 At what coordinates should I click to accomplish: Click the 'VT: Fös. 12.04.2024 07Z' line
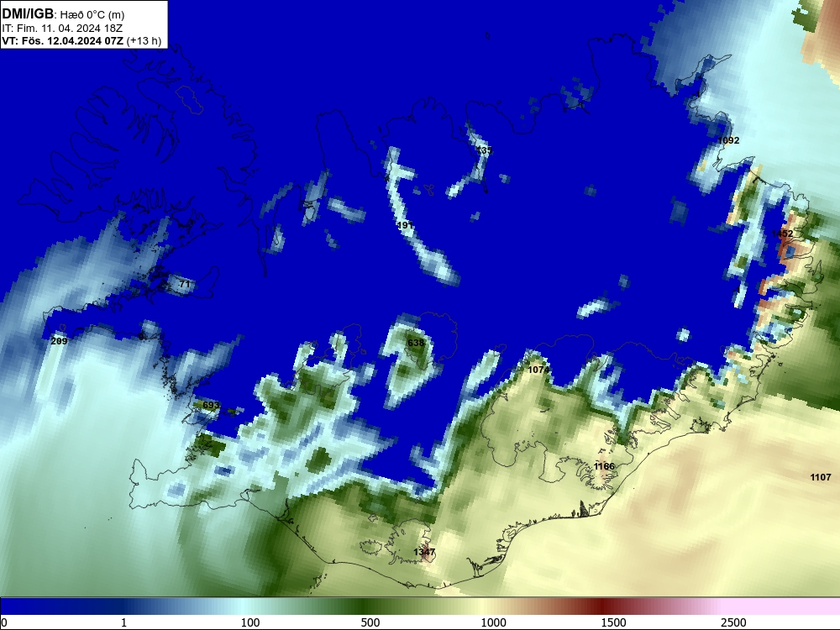[63, 41]
